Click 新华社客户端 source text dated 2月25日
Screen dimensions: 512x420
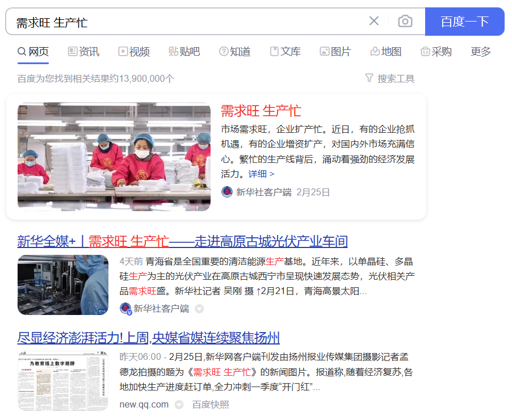point(264,192)
